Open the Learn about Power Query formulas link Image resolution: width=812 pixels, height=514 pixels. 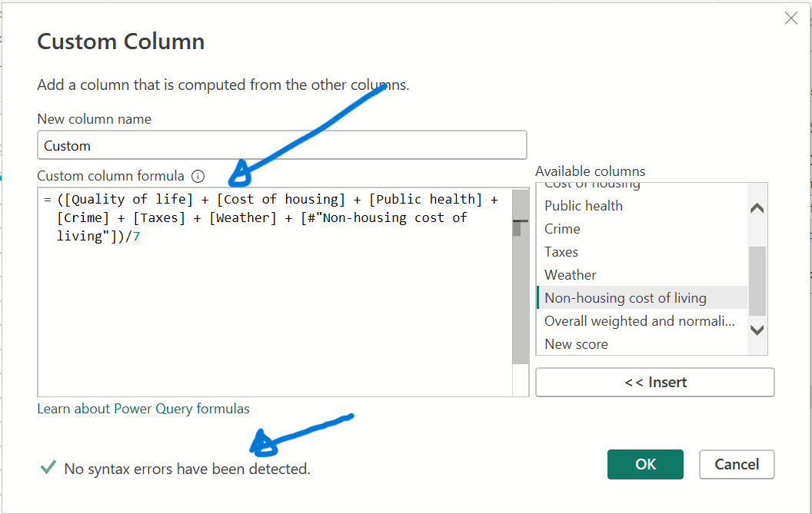pyautogui.click(x=143, y=409)
